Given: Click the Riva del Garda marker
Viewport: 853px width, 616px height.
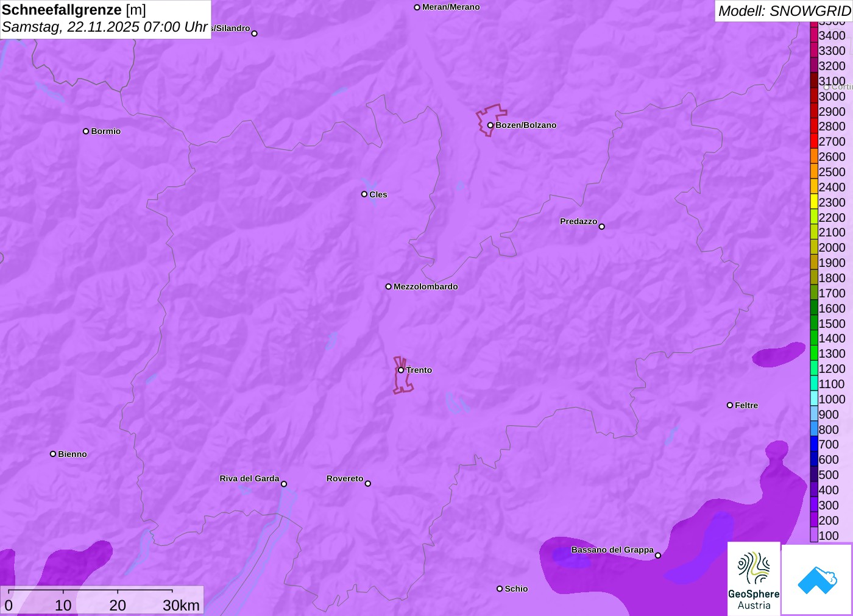Looking at the screenshot, I should pos(283,484).
